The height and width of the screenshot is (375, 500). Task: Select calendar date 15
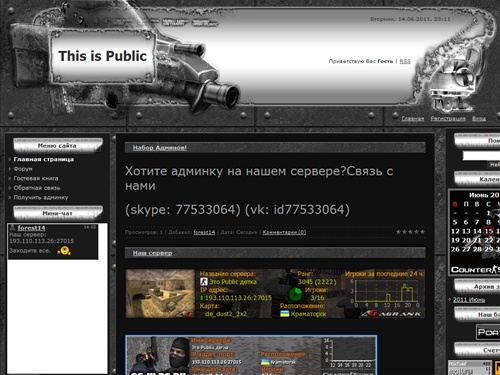(x=488, y=231)
